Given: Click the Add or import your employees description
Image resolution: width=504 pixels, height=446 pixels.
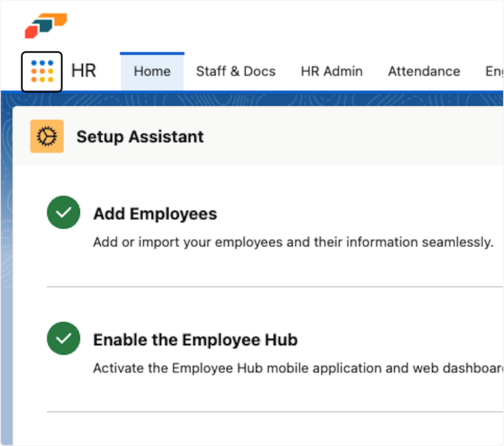Looking at the screenshot, I should (293, 243).
